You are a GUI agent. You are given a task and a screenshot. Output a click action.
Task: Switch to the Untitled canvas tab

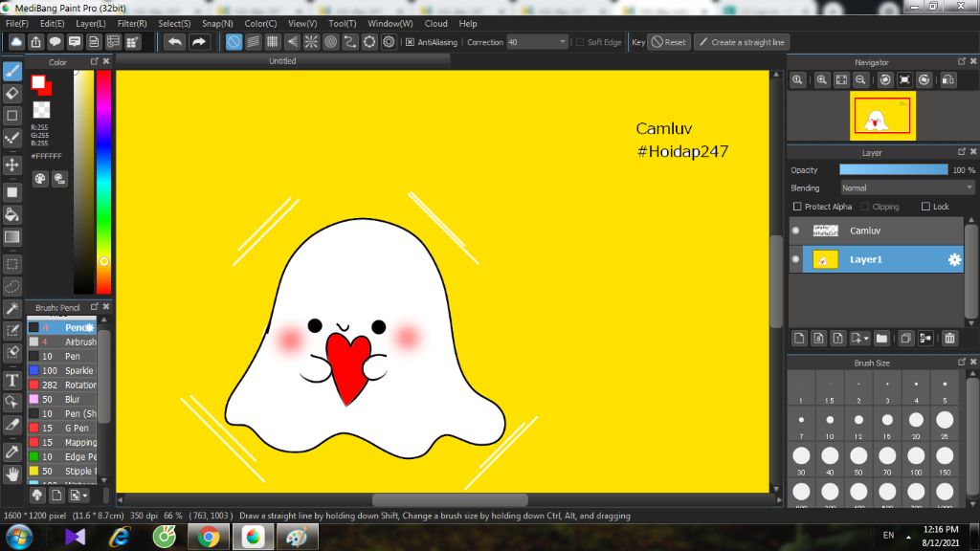tap(282, 60)
